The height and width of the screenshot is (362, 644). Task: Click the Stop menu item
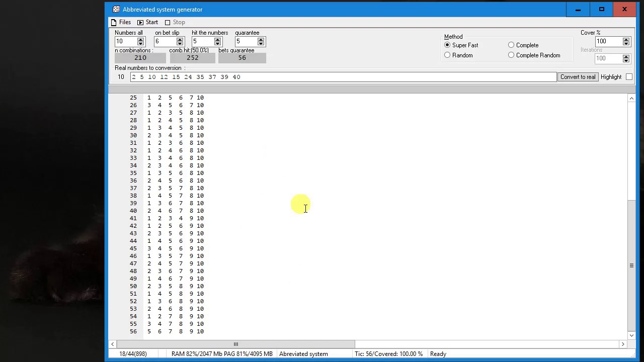click(179, 22)
